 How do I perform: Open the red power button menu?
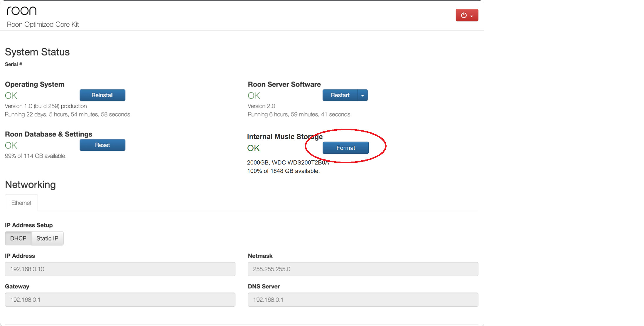(467, 15)
